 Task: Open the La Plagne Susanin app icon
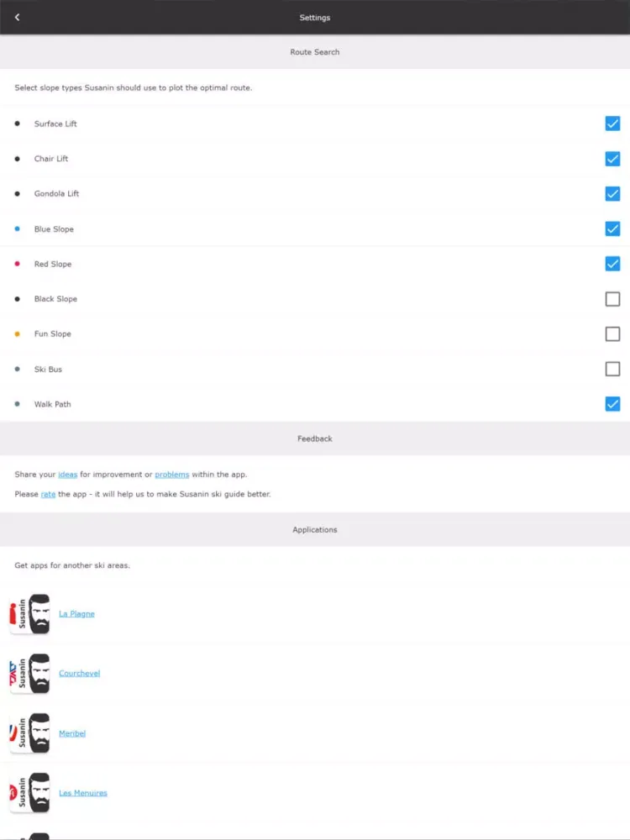[x=30, y=614]
